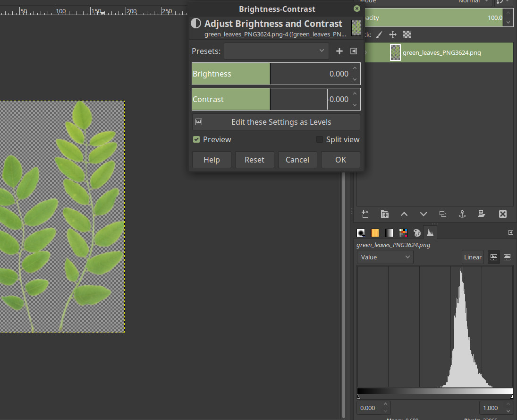The image size is (517, 420).
Task: Switch to the Gradients tab
Action: (x=389, y=232)
